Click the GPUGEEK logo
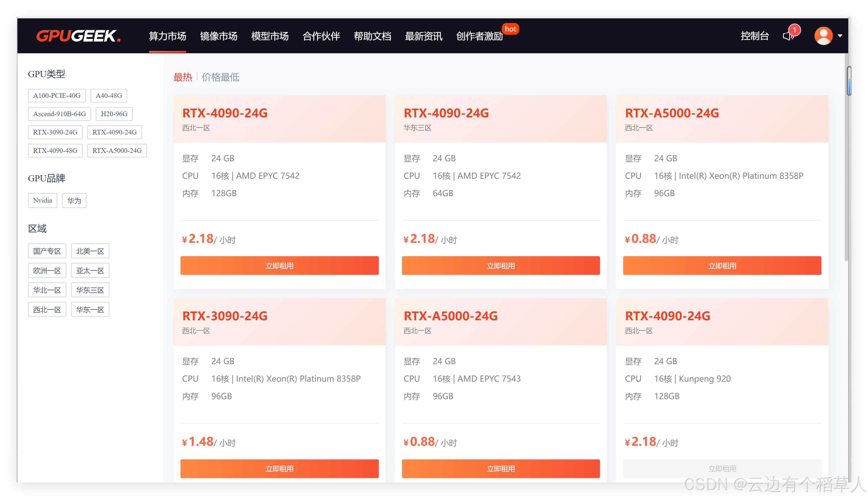This screenshot has width=868, height=499. pyautogui.click(x=78, y=36)
